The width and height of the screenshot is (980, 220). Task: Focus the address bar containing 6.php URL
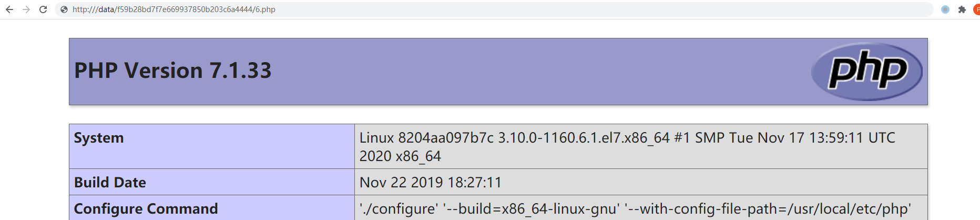tap(494, 9)
